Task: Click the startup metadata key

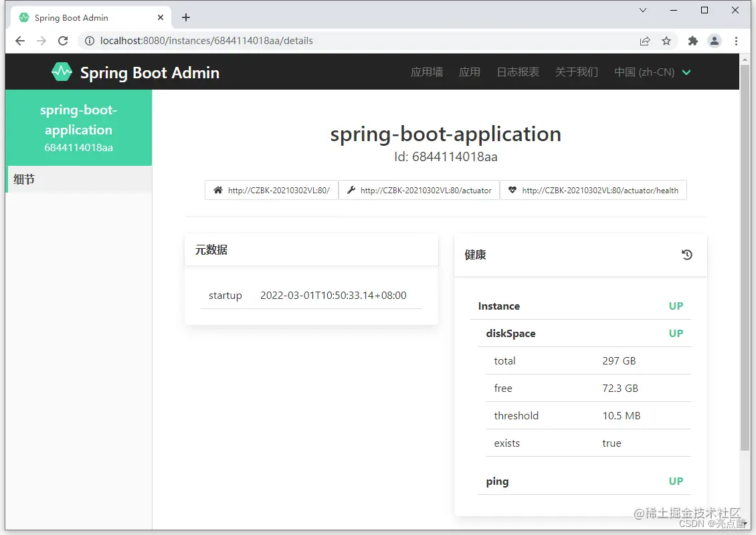Action: (x=225, y=296)
